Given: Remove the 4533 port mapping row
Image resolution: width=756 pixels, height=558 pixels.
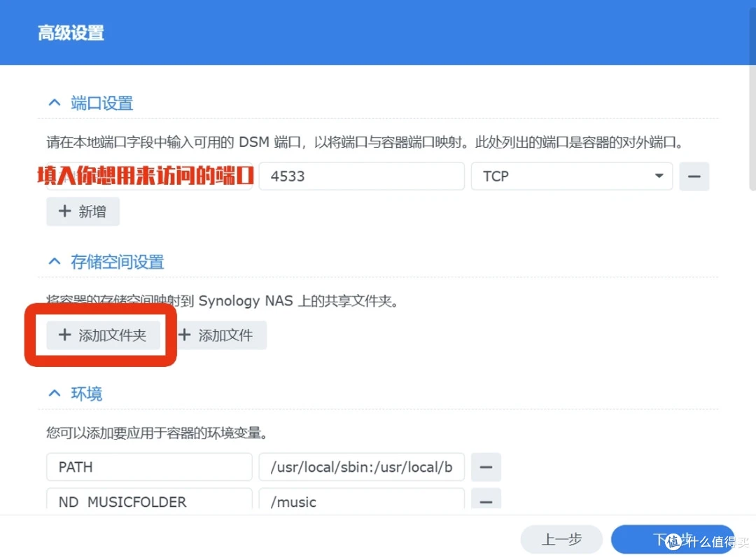Looking at the screenshot, I should point(694,176).
